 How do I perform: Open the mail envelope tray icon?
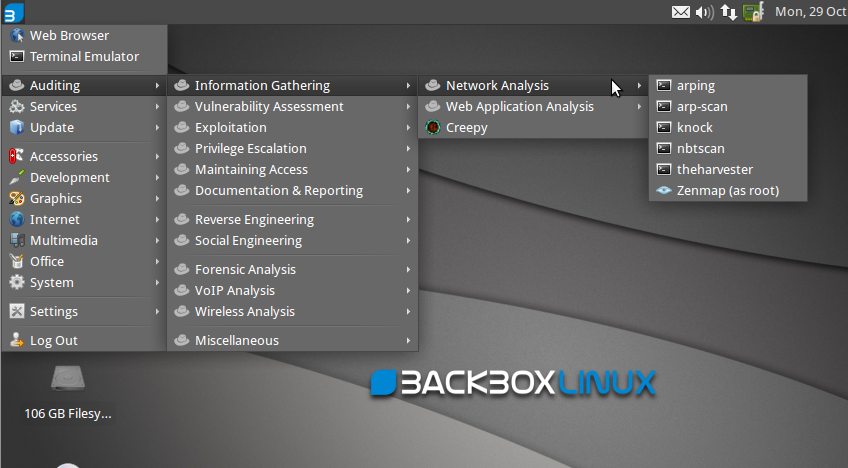pyautogui.click(x=680, y=12)
